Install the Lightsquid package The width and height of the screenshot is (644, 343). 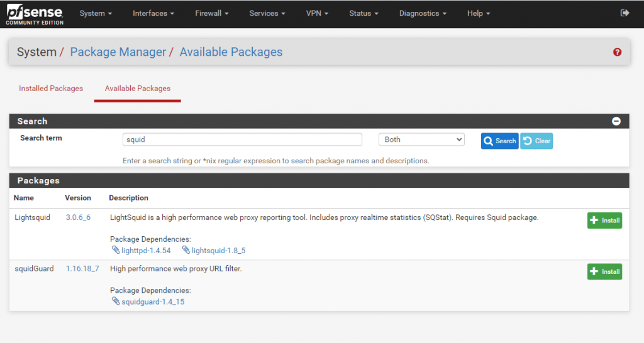click(604, 220)
